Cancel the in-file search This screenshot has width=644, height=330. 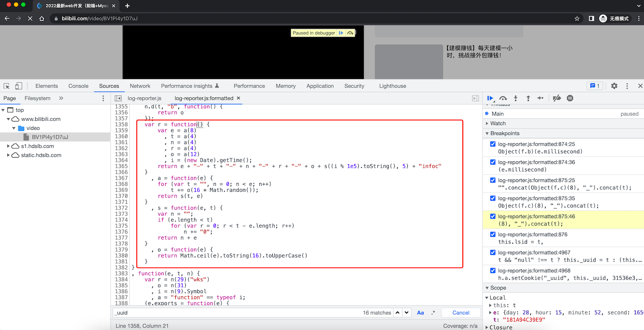click(461, 313)
